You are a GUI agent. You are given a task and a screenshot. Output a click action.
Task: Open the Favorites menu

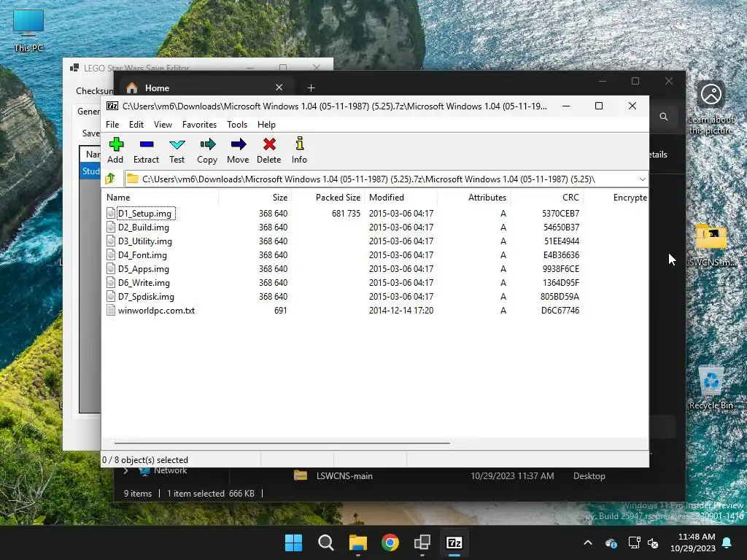click(200, 124)
